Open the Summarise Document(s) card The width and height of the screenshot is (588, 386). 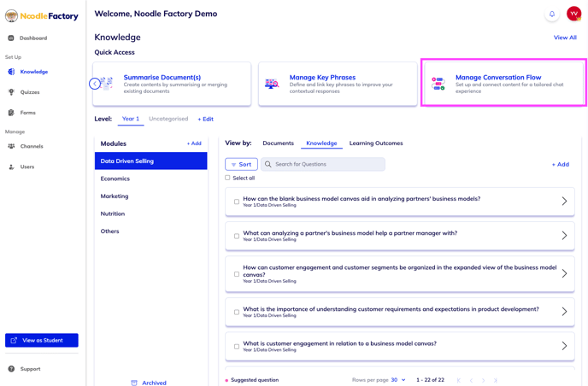(x=172, y=84)
